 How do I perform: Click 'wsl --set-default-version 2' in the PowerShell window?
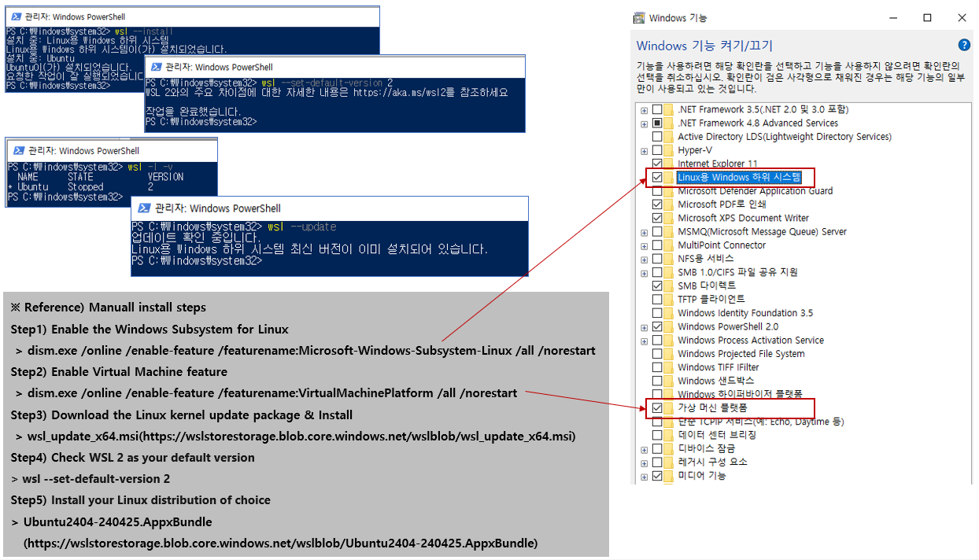click(326, 83)
